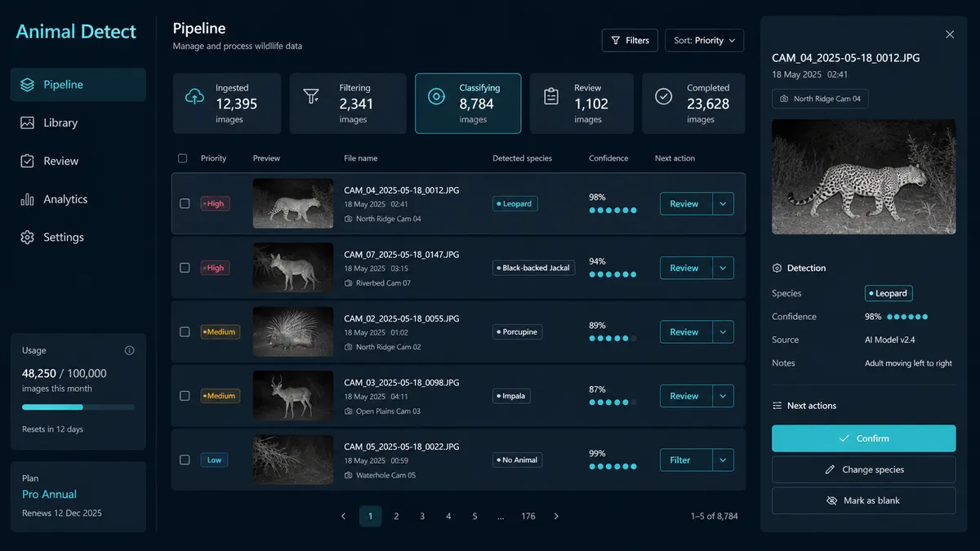Check the box for CAM_03_2025-05-18_0098.JPG row

(185, 396)
